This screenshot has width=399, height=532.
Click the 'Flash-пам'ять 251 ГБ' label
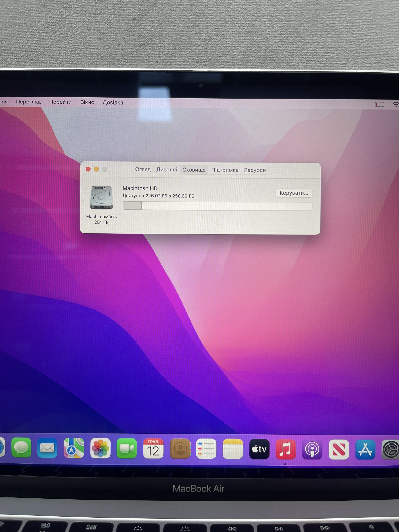tap(101, 219)
